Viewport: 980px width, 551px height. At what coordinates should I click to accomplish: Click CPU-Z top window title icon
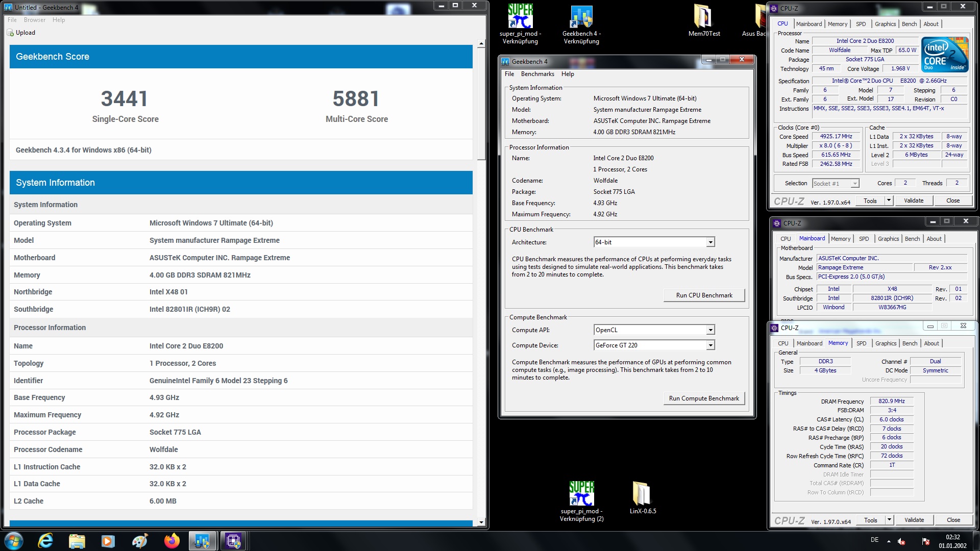(x=774, y=8)
